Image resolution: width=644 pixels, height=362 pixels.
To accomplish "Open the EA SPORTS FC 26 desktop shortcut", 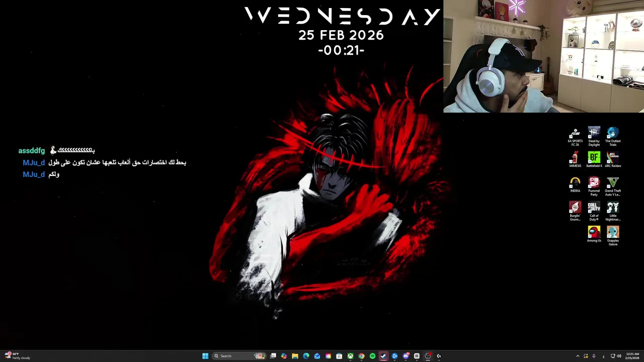I will (x=575, y=137).
